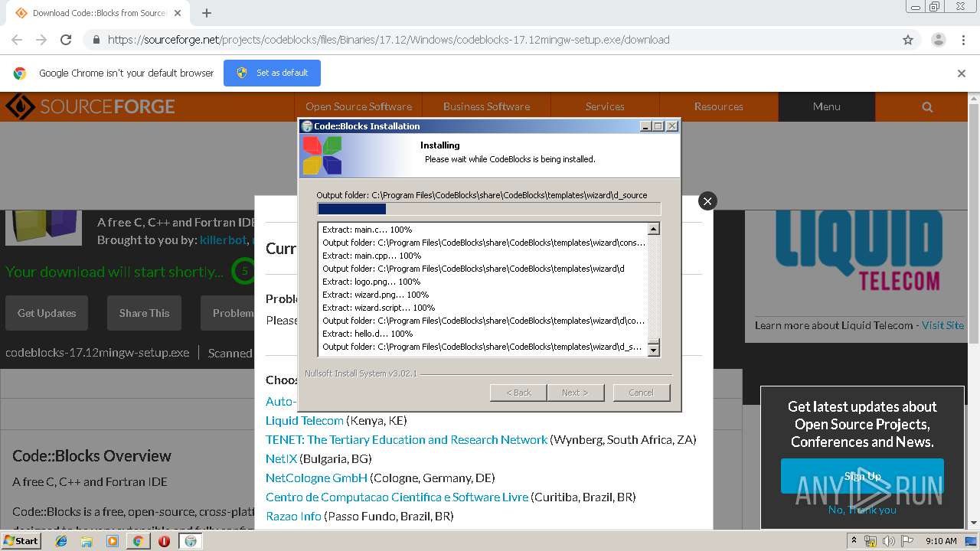
Task: Click the Liquid Telecom ad banner
Action: [x=857, y=253]
